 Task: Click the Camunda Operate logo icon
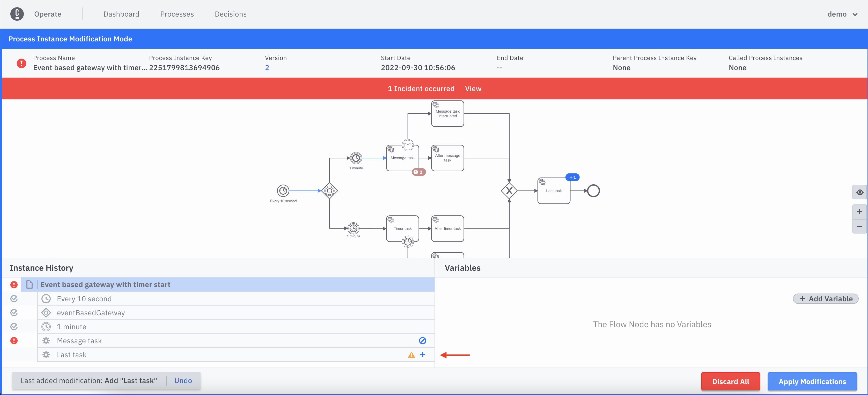[17, 14]
